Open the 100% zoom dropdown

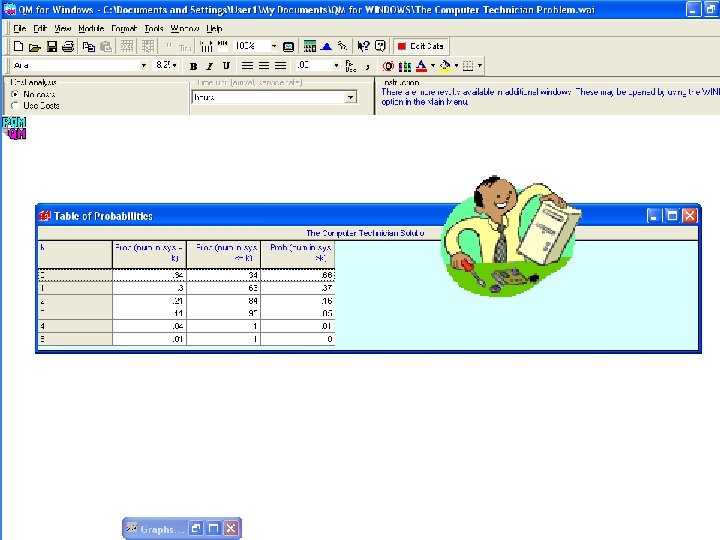pos(274,46)
